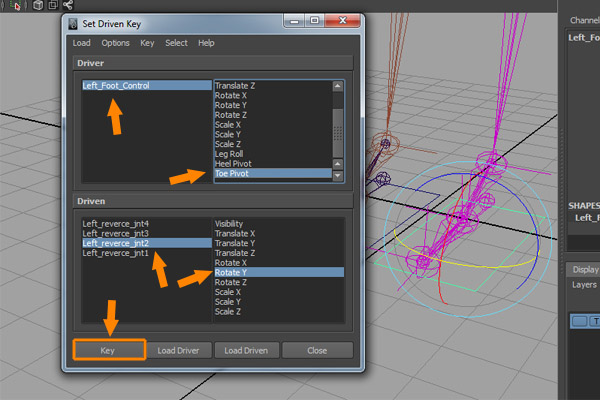The height and width of the screenshot is (400, 600).
Task: Open the Key menu
Action: (x=147, y=43)
